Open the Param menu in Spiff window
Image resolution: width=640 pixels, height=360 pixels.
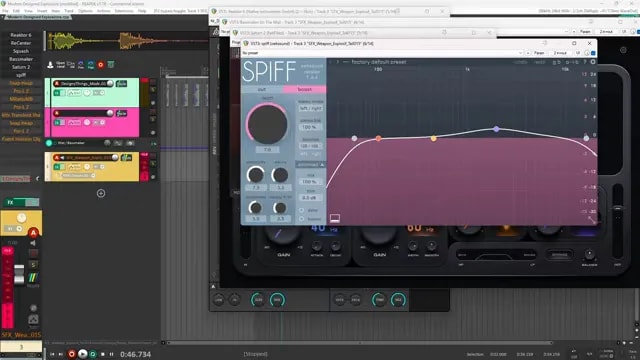point(539,53)
